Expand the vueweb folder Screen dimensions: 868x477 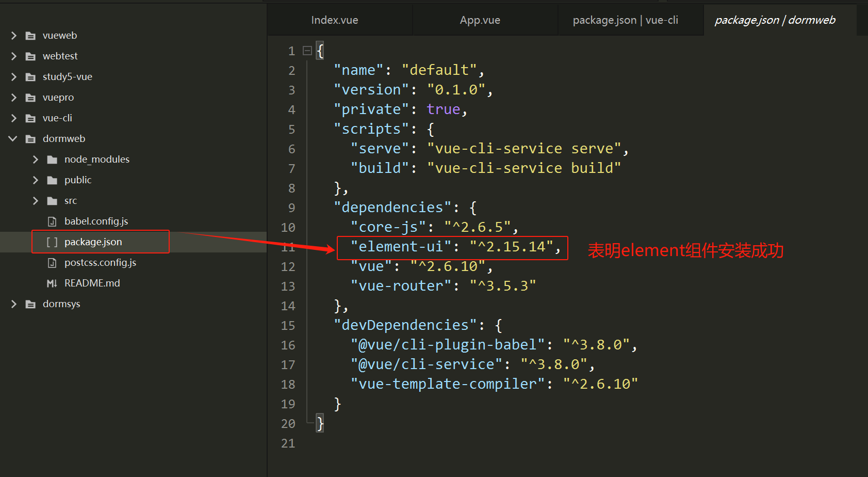coord(13,35)
